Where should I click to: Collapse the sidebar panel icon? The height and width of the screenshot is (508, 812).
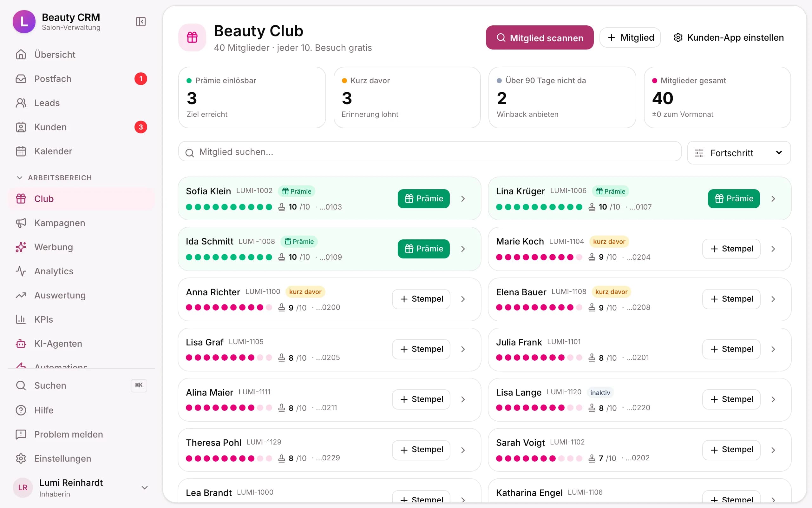click(x=141, y=22)
